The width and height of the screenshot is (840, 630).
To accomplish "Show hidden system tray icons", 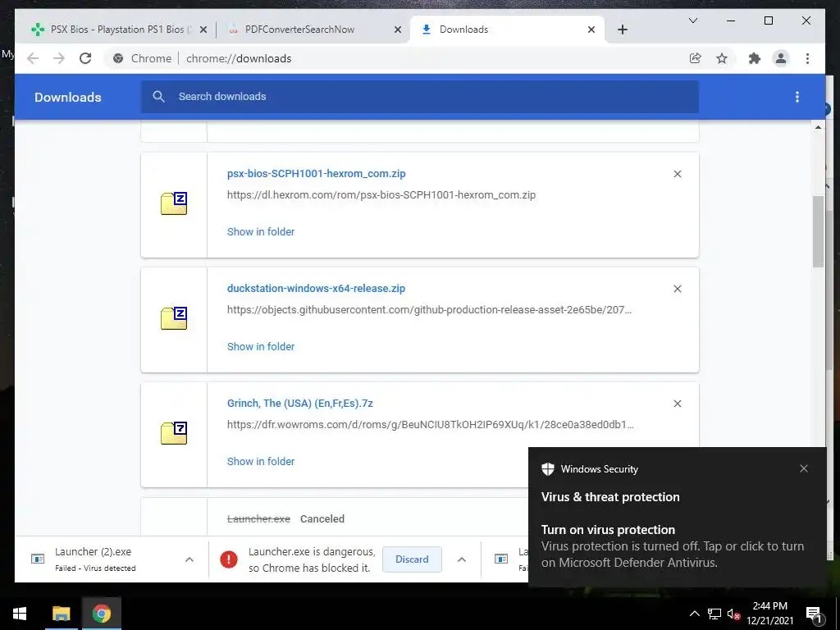I will pos(694,614).
